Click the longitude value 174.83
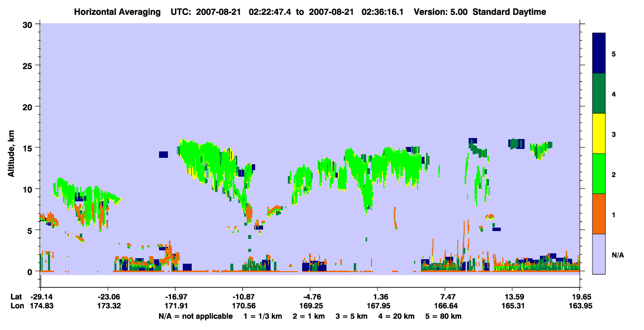Image resolution: width=644 pixels, height=330 pixels. coord(41,306)
